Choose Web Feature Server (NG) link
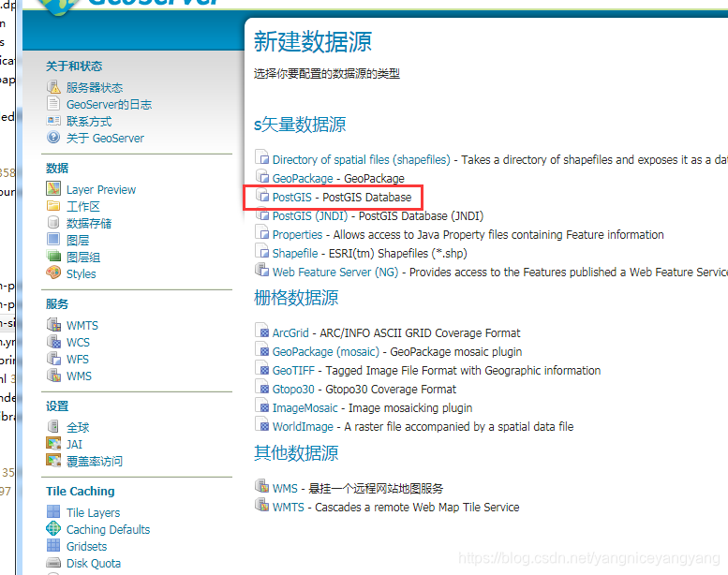 coord(335,272)
